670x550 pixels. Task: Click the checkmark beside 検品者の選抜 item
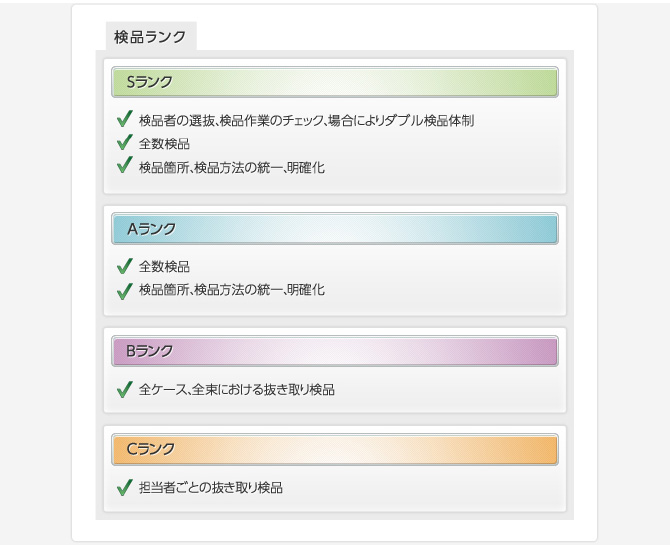125,120
